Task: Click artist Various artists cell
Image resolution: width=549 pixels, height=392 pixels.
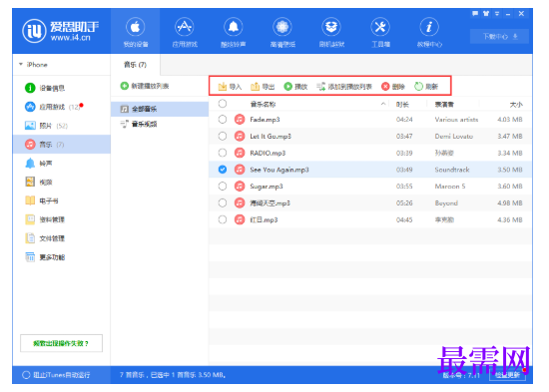Action: tap(456, 120)
